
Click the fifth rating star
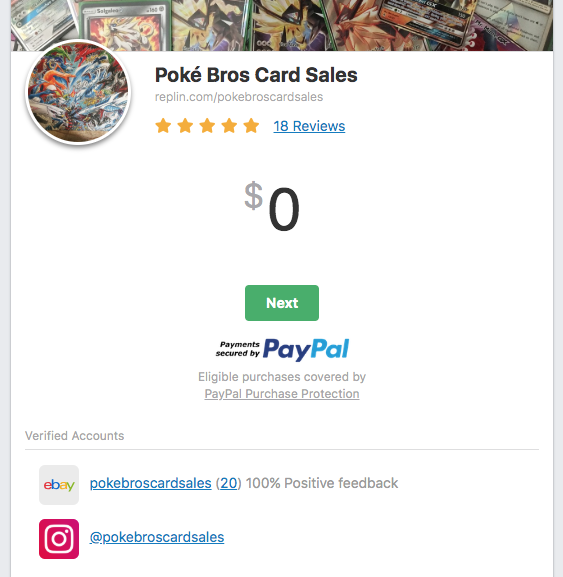pos(251,126)
